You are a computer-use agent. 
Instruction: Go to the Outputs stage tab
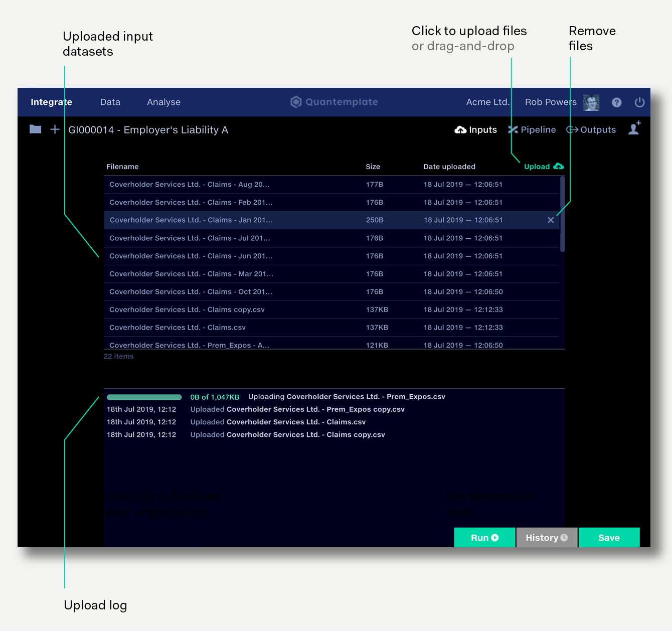[x=591, y=130]
